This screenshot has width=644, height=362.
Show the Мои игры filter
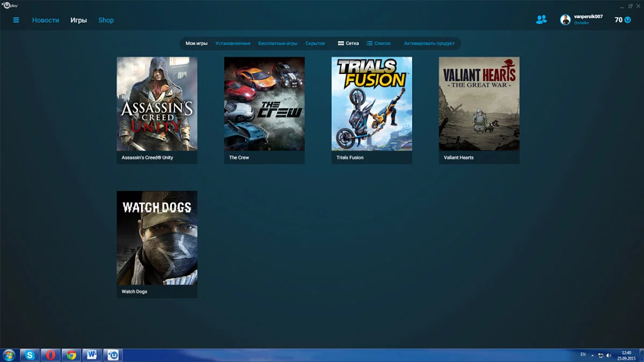(x=196, y=43)
